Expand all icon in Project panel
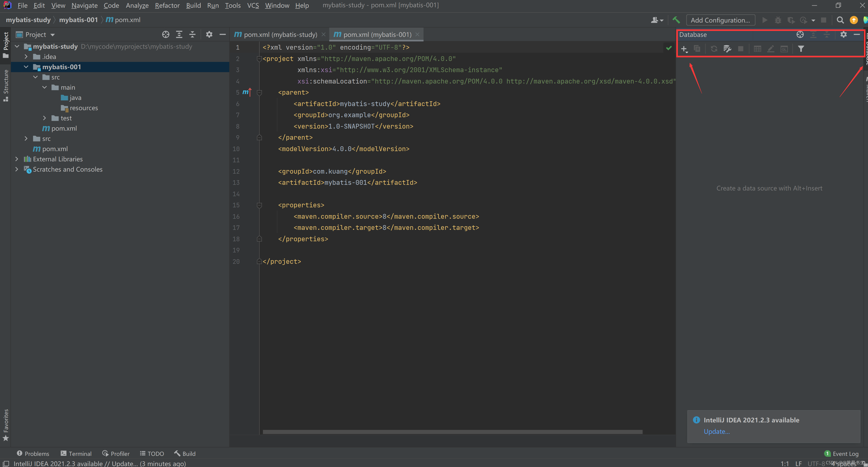868x467 pixels. (179, 34)
